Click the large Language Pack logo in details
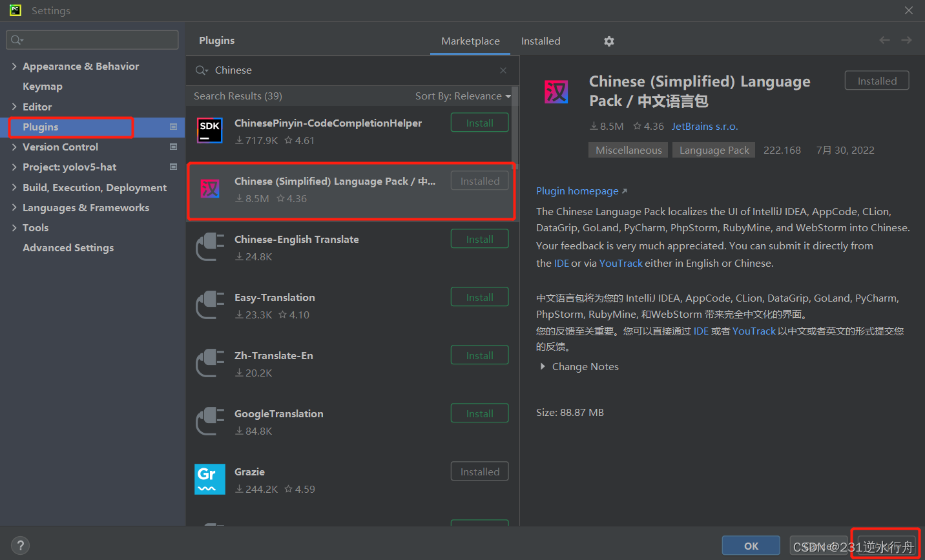This screenshot has height=560, width=925. click(556, 92)
